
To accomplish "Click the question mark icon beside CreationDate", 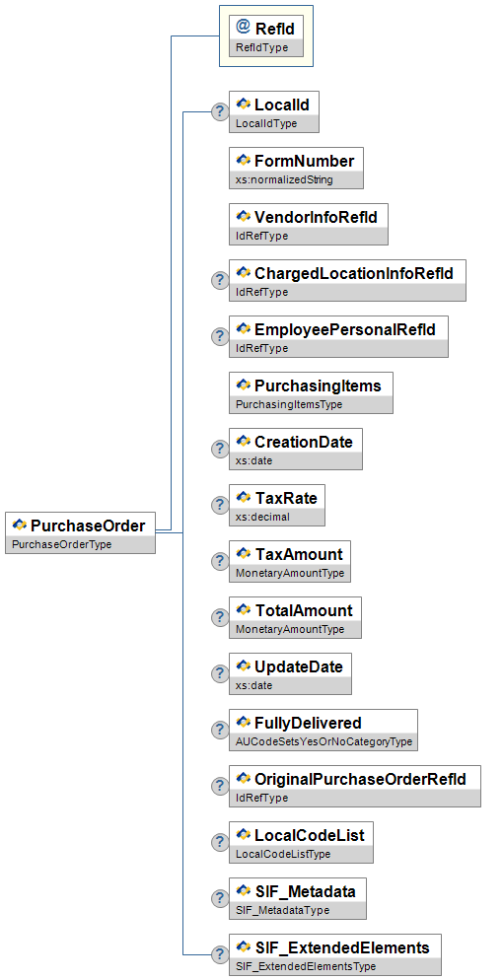I will coord(219,449).
